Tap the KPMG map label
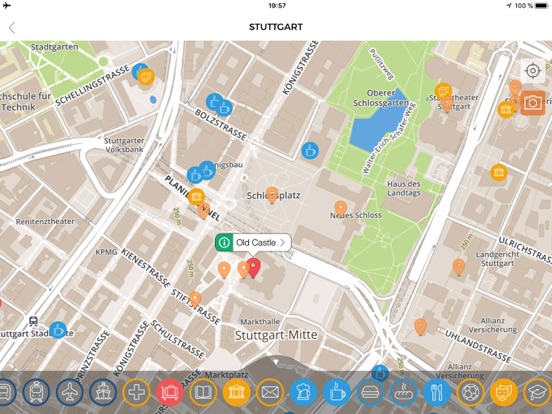This screenshot has height=414, width=552. click(x=106, y=252)
